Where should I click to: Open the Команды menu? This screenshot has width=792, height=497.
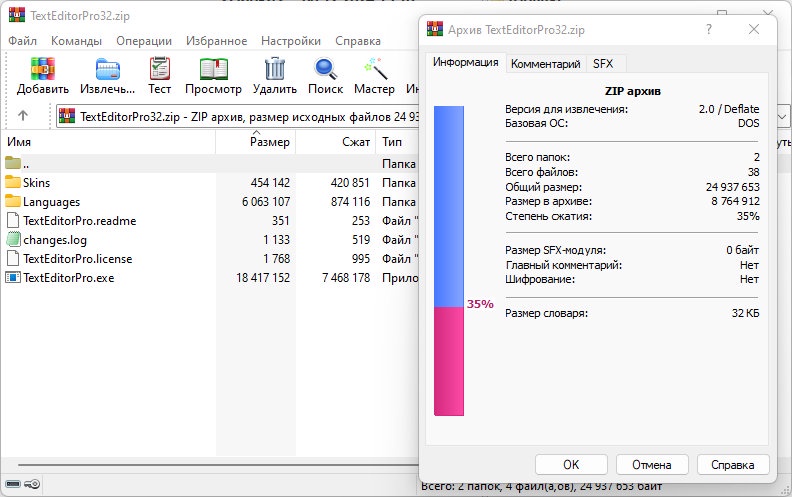76,41
